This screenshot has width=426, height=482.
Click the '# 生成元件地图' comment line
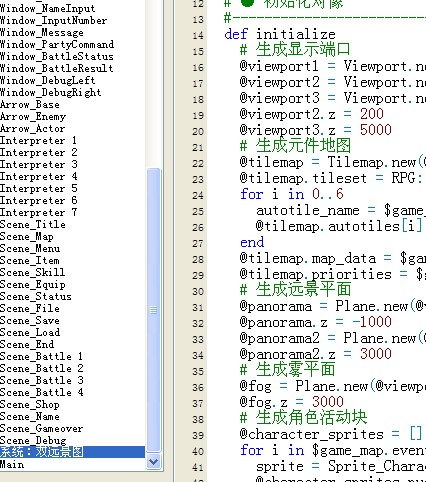(x=295, y=146)
